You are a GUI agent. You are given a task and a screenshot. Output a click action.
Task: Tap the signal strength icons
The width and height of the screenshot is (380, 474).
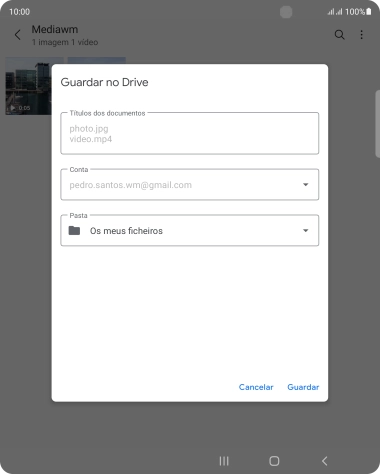tap(335, 12)
